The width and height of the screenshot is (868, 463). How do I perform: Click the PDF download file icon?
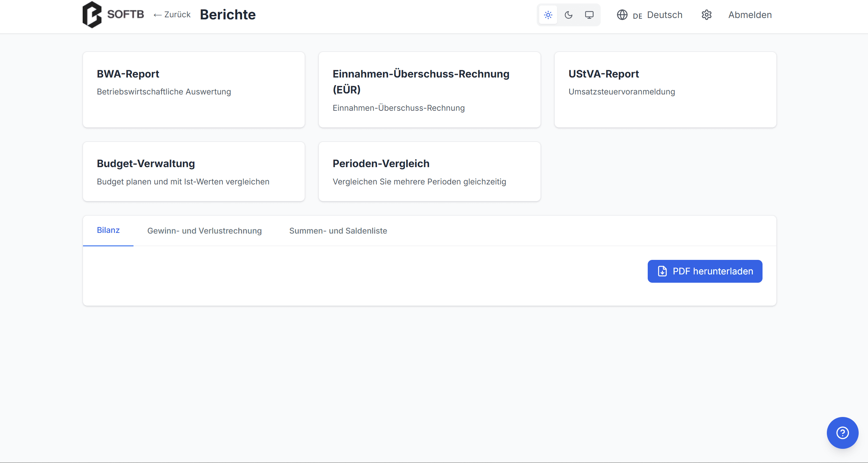(662, 271)
